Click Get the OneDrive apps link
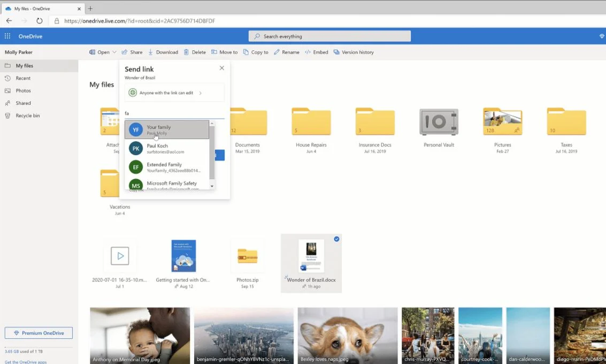Viewport: 606px width, 364px height. (x=26, y=362)
